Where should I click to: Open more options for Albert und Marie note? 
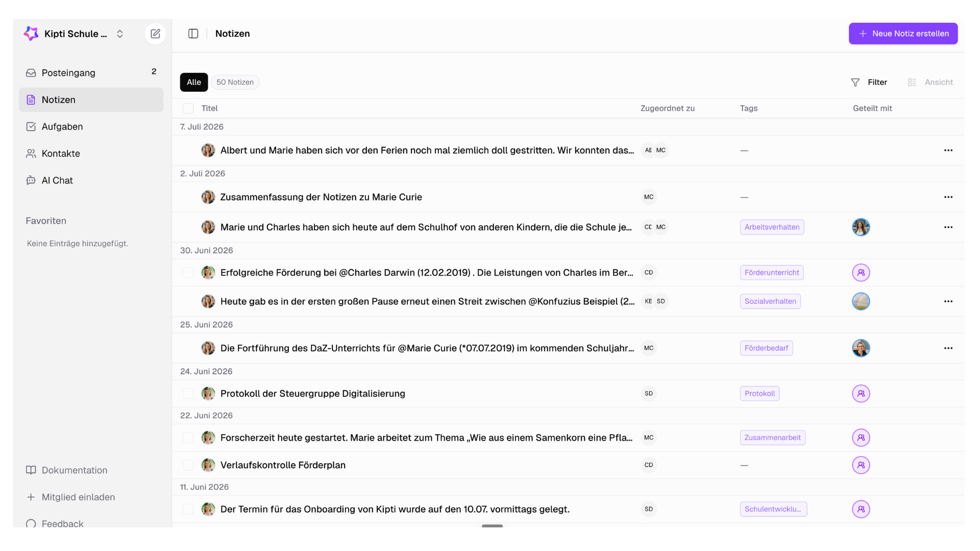(948, 151)
